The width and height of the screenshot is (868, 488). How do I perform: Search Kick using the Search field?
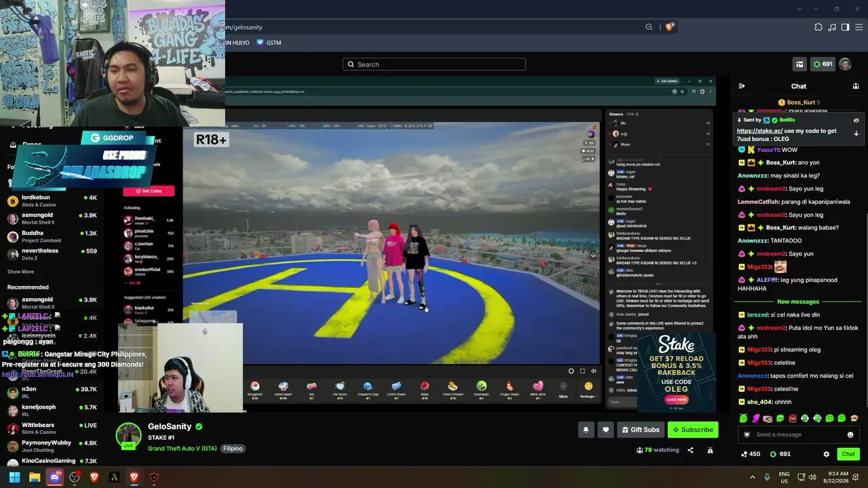click(x=434, y=64)
